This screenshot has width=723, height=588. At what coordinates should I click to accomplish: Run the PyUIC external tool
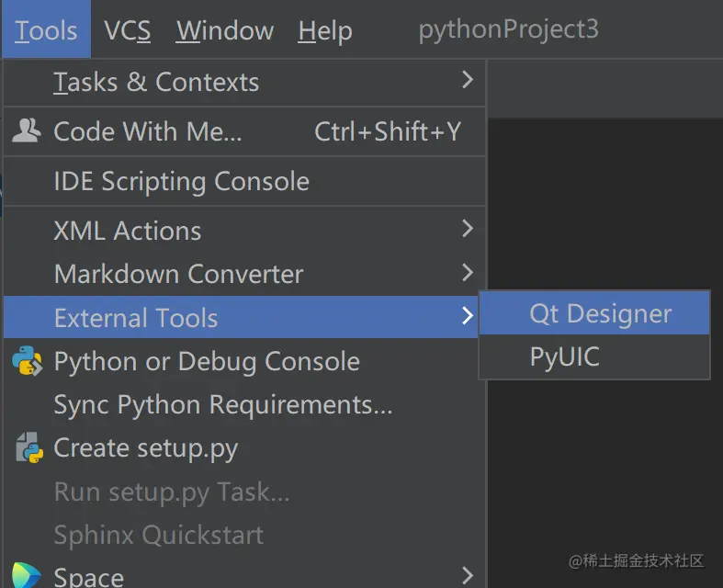(565, 356)
